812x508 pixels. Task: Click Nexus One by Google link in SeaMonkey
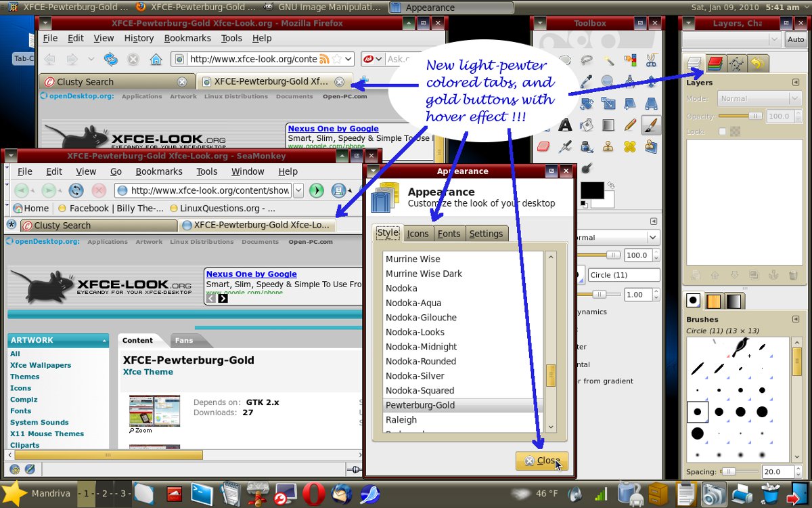(252, 274)
